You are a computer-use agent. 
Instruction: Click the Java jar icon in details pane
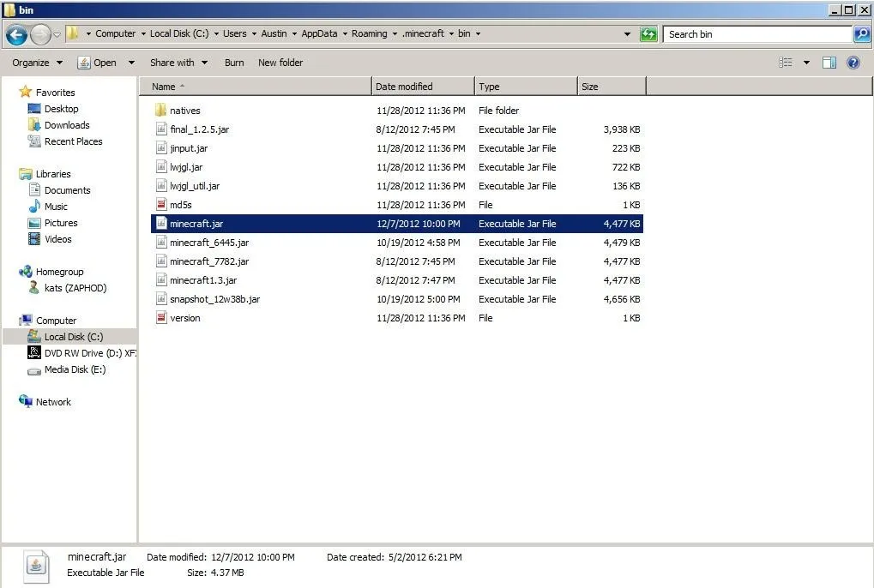[x=36, y=567]
